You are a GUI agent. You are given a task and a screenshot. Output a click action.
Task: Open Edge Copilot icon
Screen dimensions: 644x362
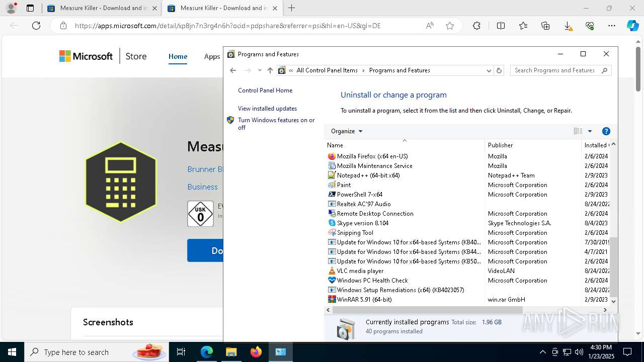click(x=632, y=26)
